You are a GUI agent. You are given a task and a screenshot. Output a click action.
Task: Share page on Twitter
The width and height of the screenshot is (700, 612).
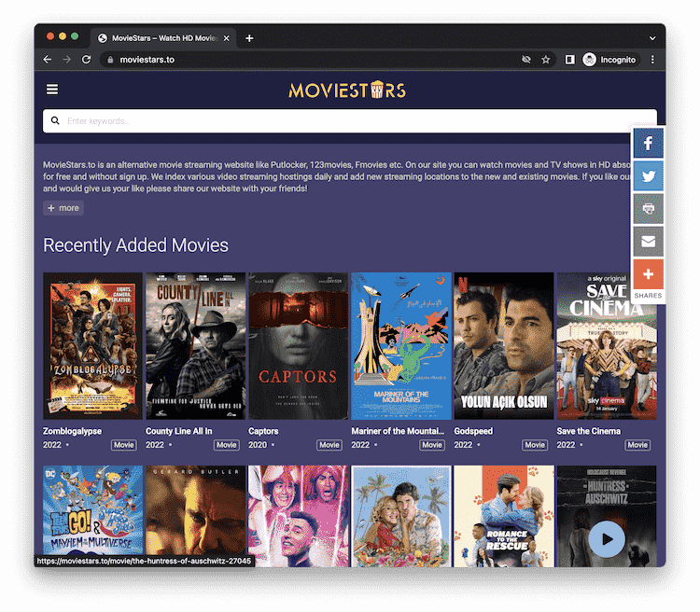click(648, 175)
